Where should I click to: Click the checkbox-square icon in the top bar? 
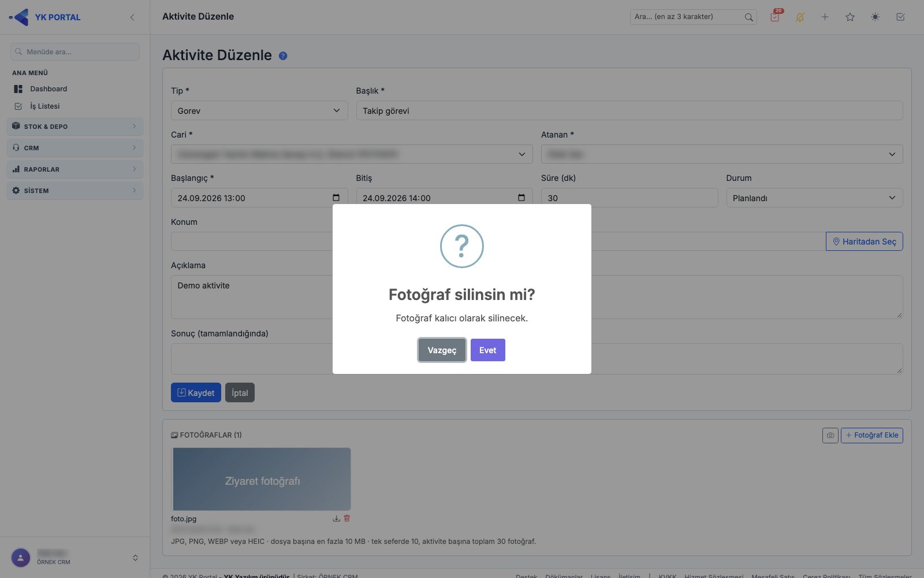[x=900, y=17]
